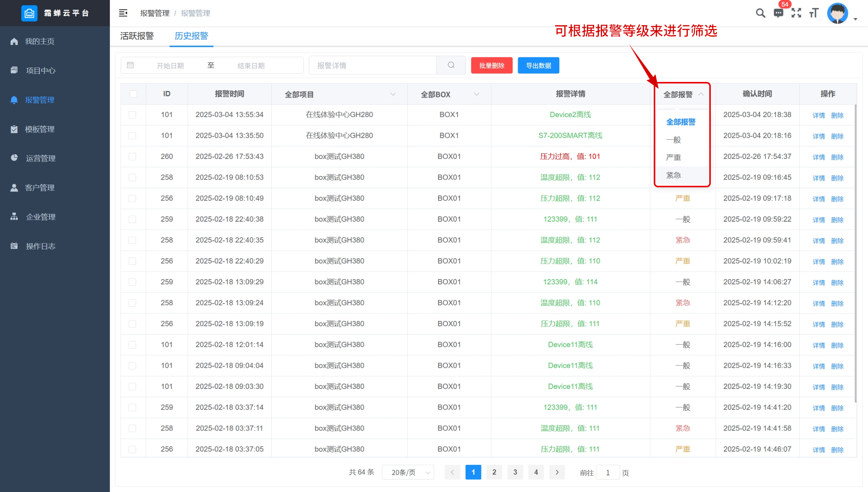Open the 20条/页 page size dropdown
Image resolution: width=868 pixels, height=492 pixels.
click(408, 472)
